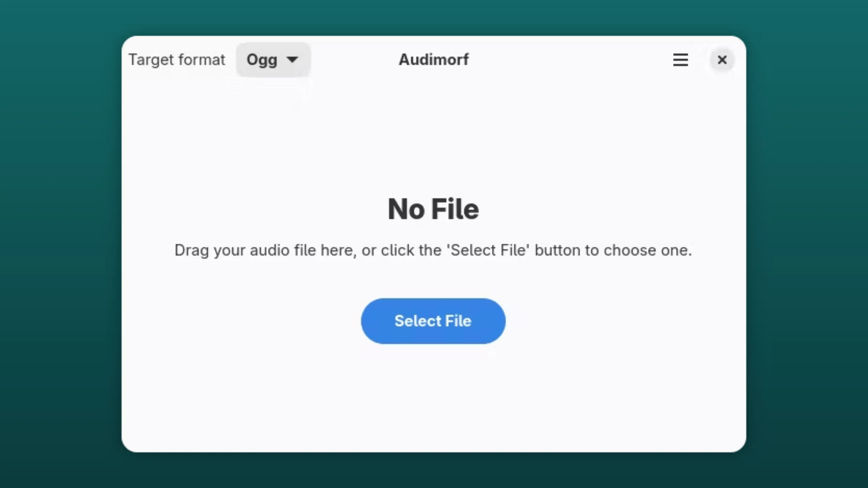
Task: Click the word "format" in the header label
Action: (x=202, y=60)
